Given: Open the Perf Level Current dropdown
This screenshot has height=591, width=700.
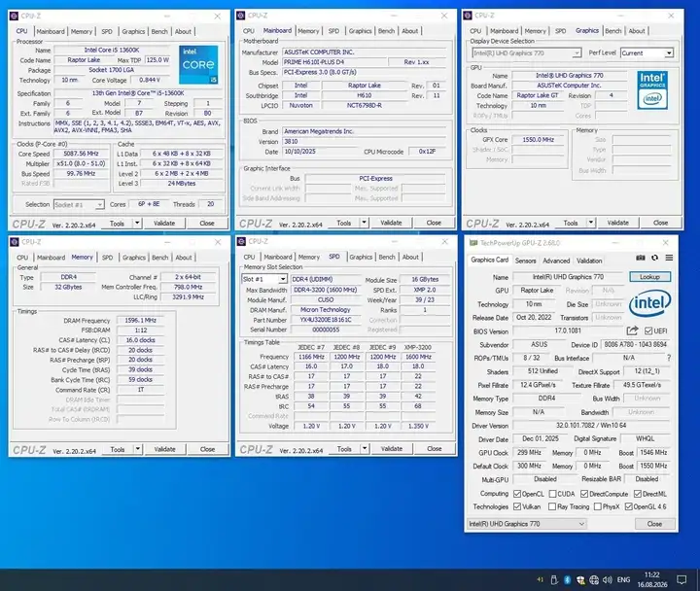Looking at the screenshot, I should coord(647,53).
